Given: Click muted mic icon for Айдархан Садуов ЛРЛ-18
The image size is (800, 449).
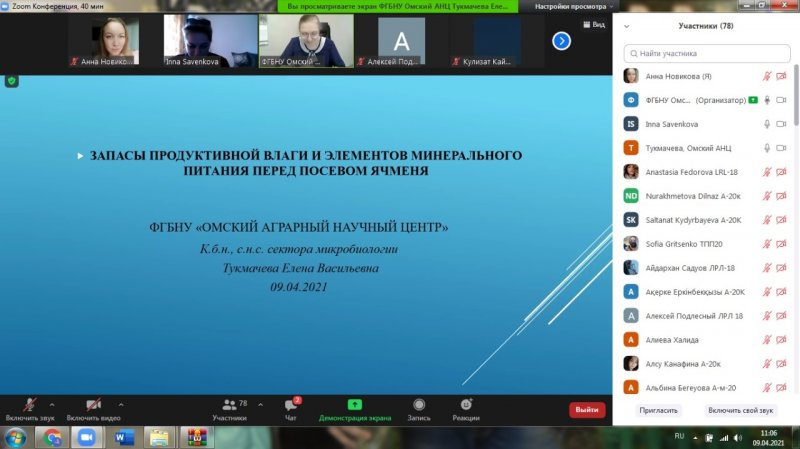Looking at the screenshot, I should pyautogui.click(x=767, y=268).
